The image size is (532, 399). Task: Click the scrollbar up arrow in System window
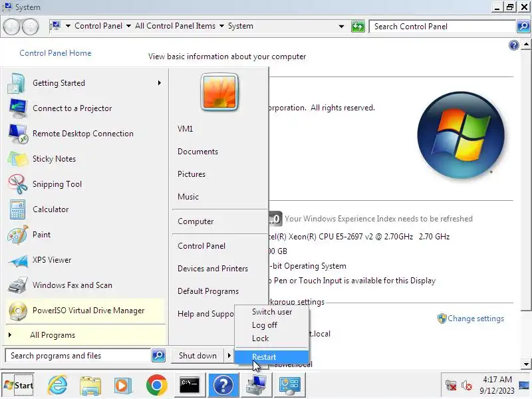526,45
